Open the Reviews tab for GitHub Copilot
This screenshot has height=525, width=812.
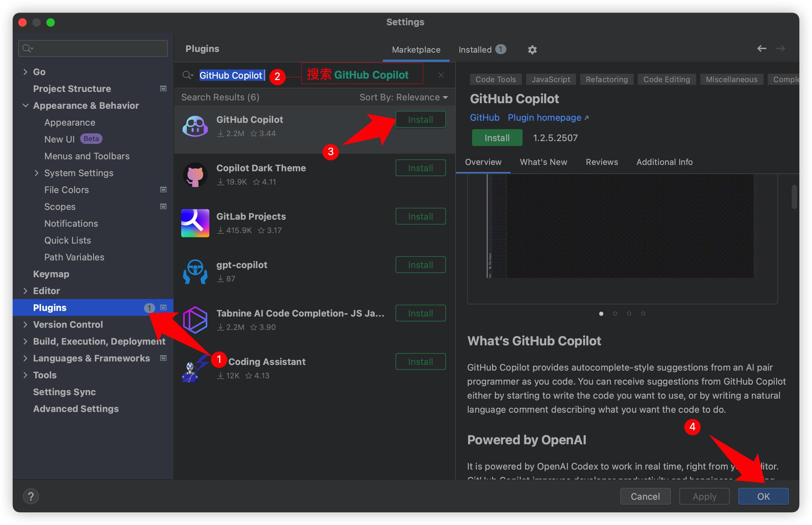point(602,162)
